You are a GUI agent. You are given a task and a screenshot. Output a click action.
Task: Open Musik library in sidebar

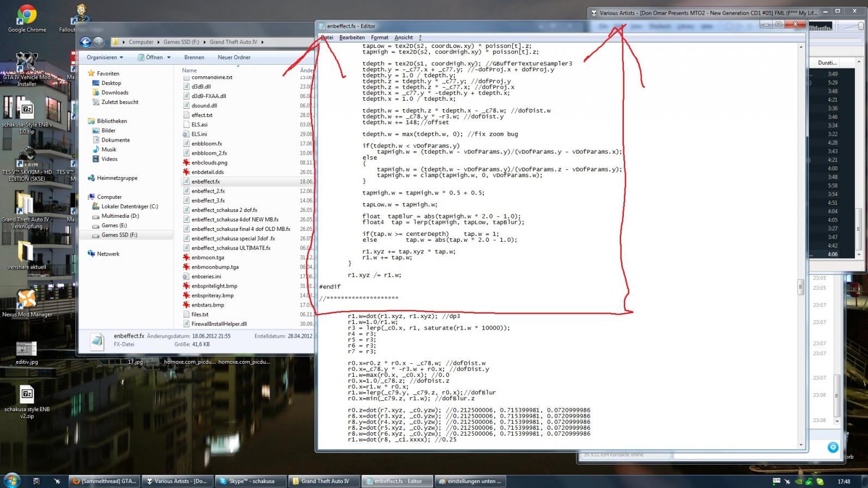coord(108,149)
